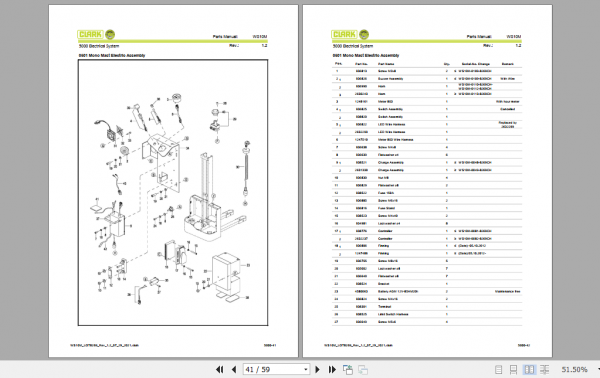Click the Cancelled remark text
600x378 pixels.
click(507, 109)
